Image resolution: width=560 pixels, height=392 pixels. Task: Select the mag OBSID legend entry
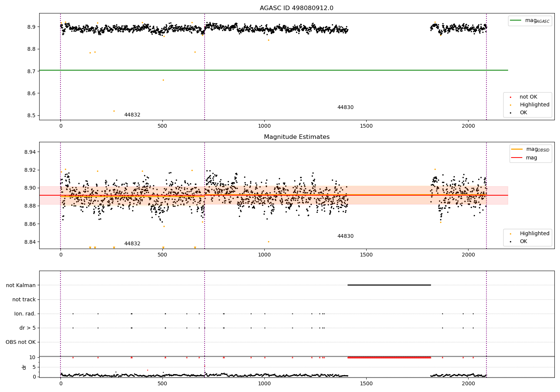pos(531,149)
